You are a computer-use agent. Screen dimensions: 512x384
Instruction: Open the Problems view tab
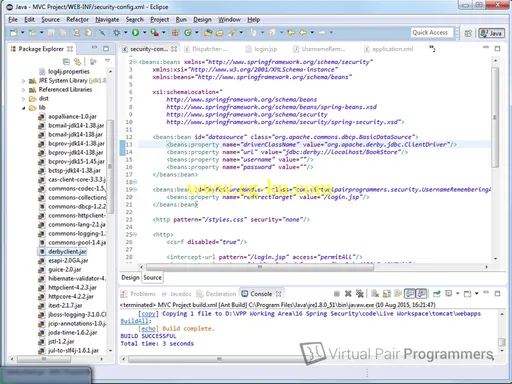coord(139,294)
